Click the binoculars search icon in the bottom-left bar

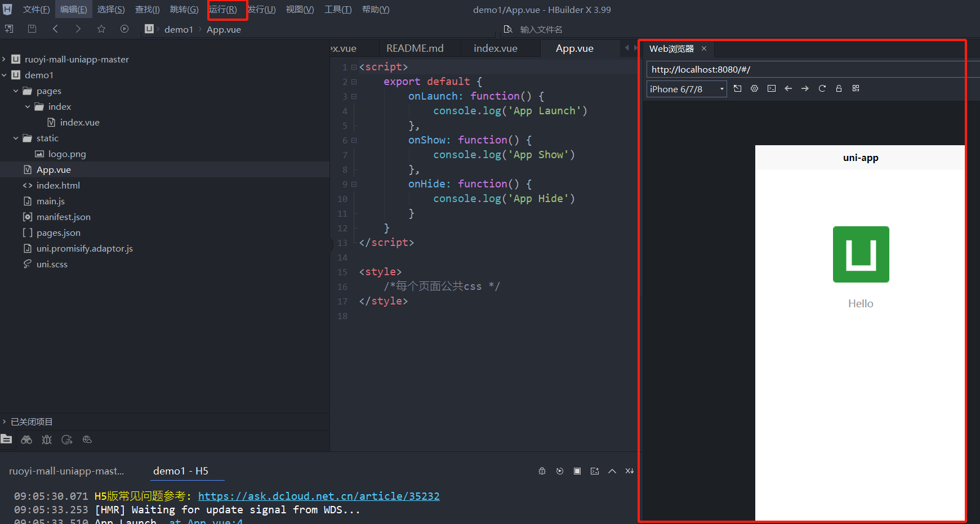(x=26, y=440)
